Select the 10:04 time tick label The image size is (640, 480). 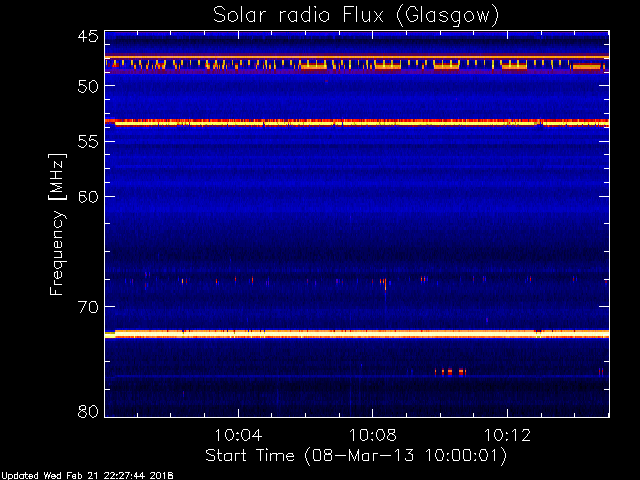238,435
